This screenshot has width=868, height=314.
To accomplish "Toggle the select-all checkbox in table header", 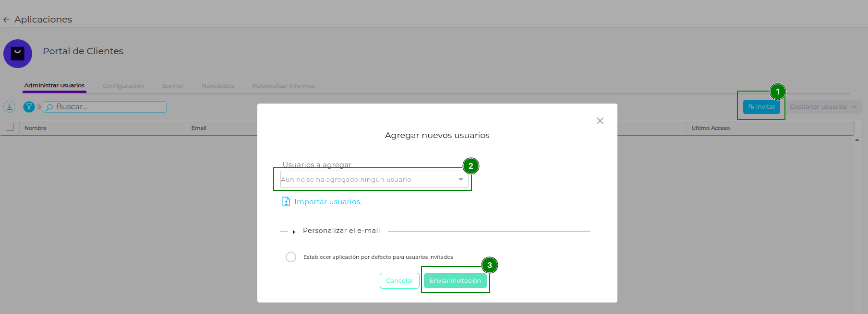I will 10,127.
